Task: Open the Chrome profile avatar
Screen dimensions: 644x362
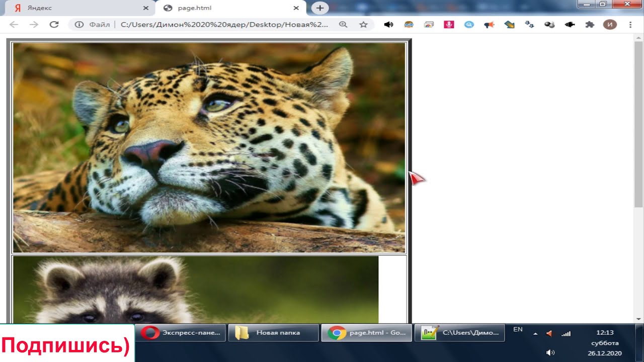Action: point(610,24)
